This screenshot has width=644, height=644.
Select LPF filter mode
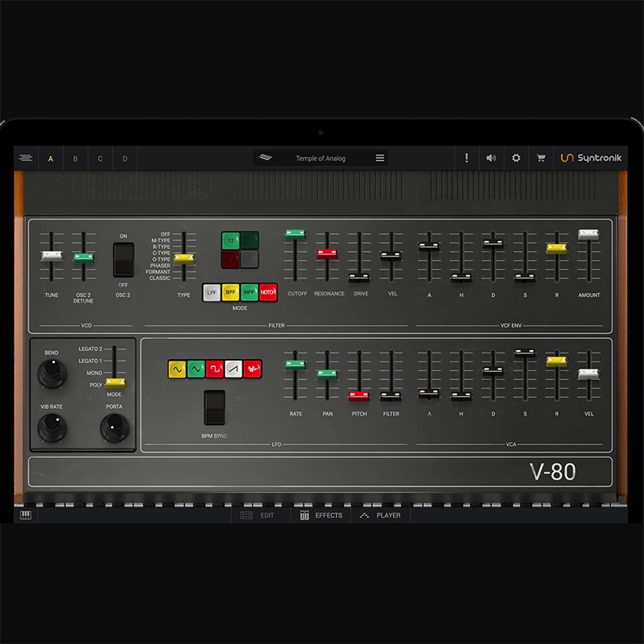212,292
